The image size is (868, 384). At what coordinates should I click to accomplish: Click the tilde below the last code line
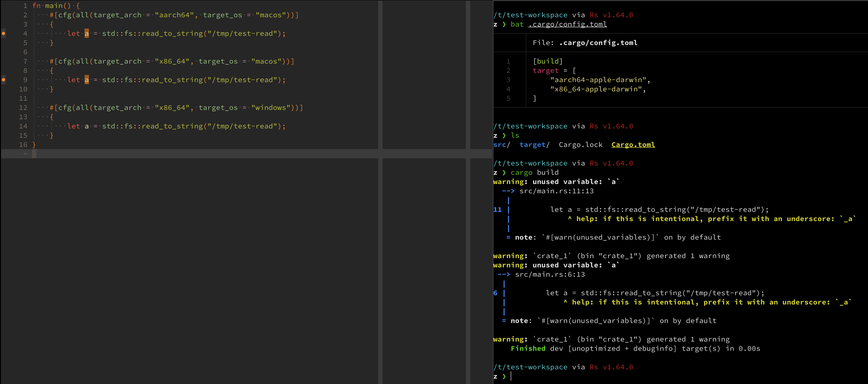(26, 153)
